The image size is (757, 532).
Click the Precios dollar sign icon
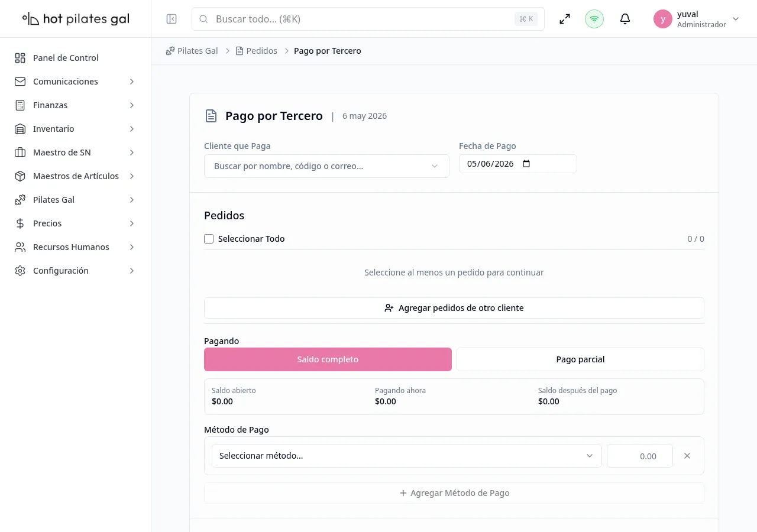pyautogui.click(x=20, y=223)
